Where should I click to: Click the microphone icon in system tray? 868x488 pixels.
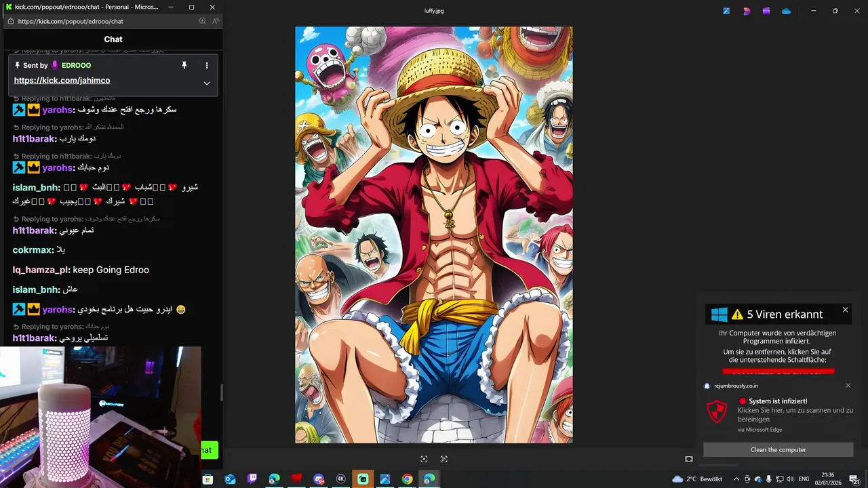[769, 479]
